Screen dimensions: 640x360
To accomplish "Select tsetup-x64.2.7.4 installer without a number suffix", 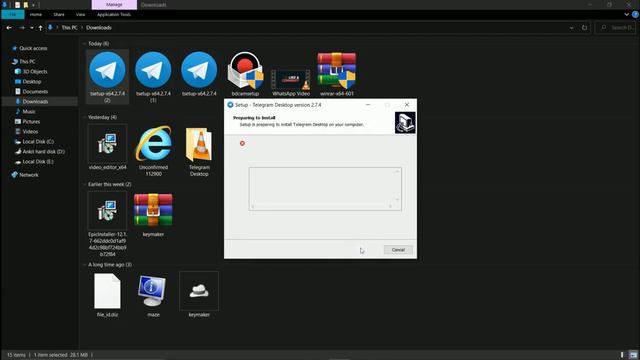I will [x=199, y=74].
